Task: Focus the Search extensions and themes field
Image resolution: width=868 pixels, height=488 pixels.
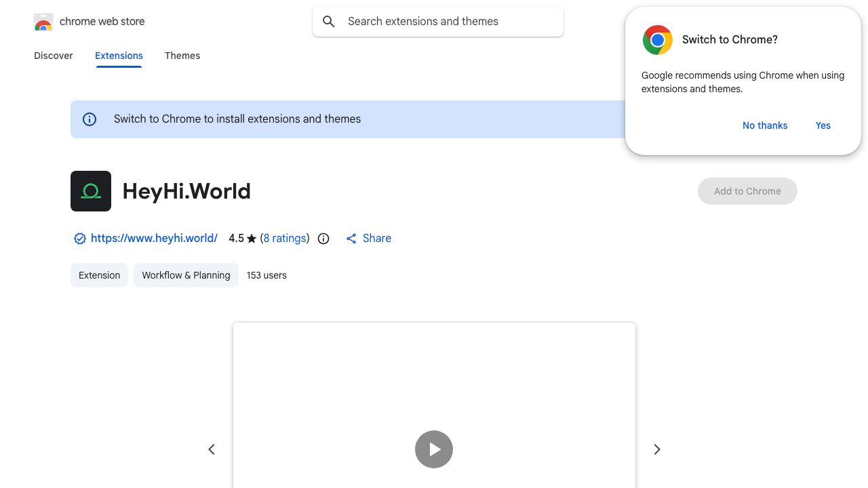Action: click(438, 22)
